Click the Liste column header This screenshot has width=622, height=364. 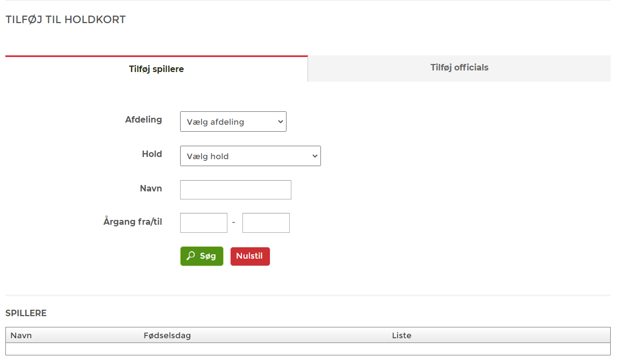point(402,336)
